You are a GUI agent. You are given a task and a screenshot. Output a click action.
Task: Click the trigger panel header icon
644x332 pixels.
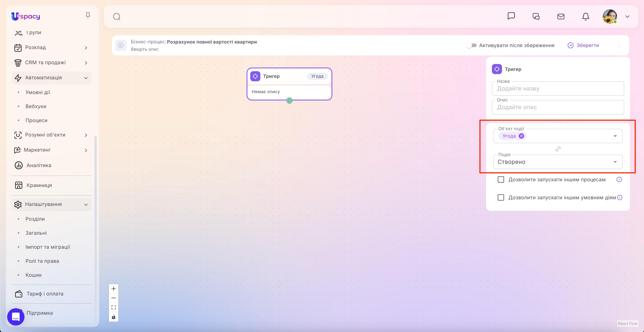[497, 69]
